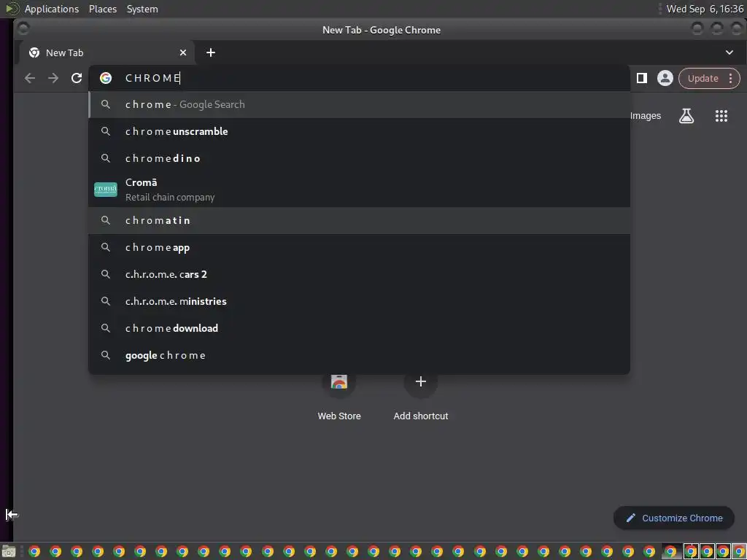Pick the 'chrome app' suggestion
This screenshot has height=560, width=747.
[x=359, y=248]
